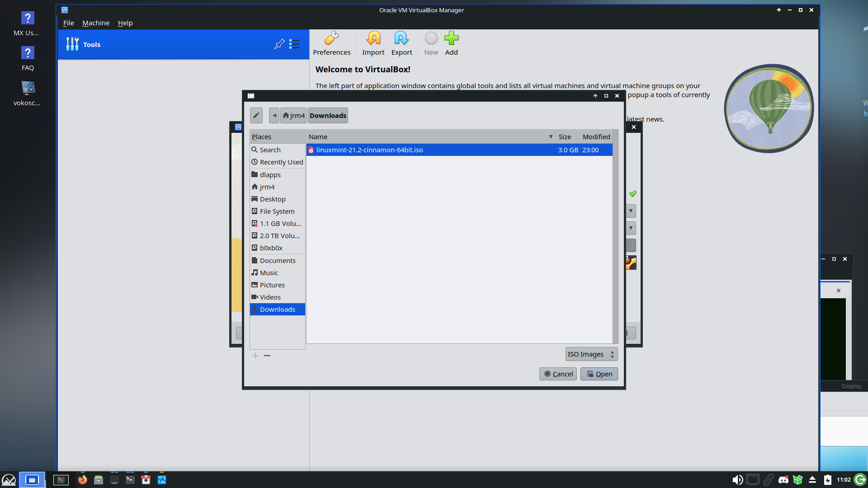Open the File menu
The width and height of the screenshot is (868, 488).
click(69, 23)
